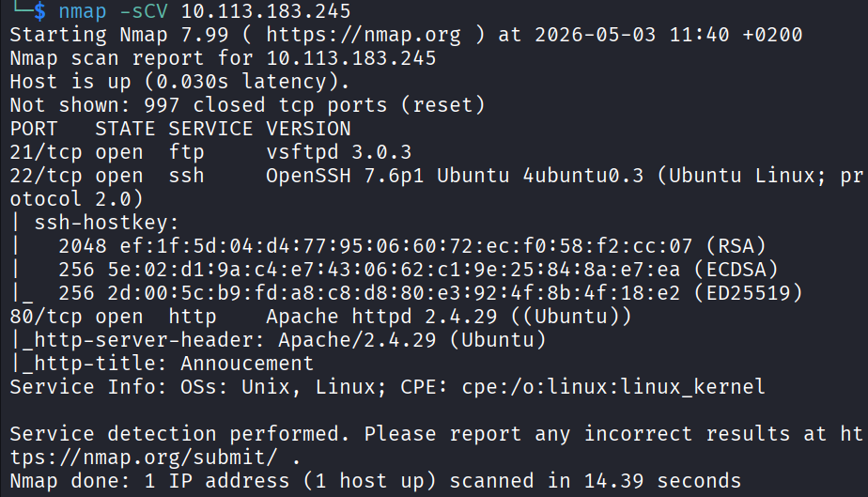The width and height of the screenshot is (868, 497).
Task: Click the -sCV flag text
Action: click(x=142, y=11)
